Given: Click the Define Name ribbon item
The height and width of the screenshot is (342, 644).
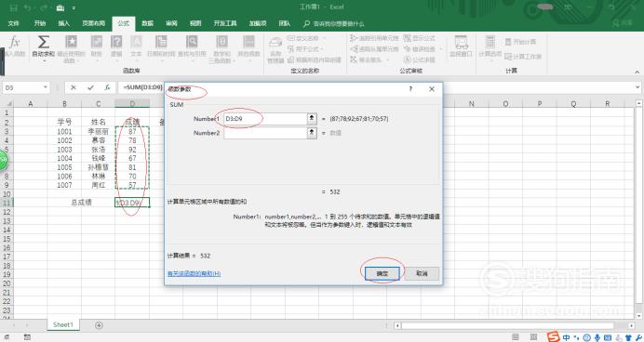Looking at the screenshot, I should [x=306, y=38].
